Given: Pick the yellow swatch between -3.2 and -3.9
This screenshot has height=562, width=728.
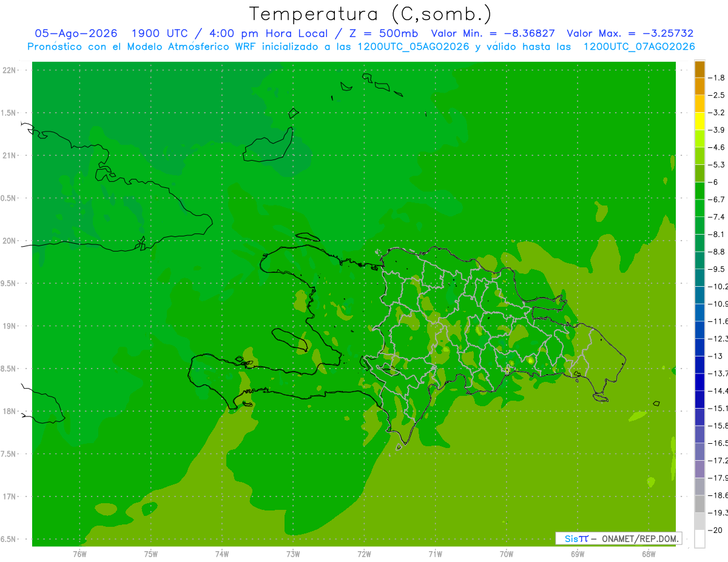Looking at the screenshot, I should coord(699,121).
